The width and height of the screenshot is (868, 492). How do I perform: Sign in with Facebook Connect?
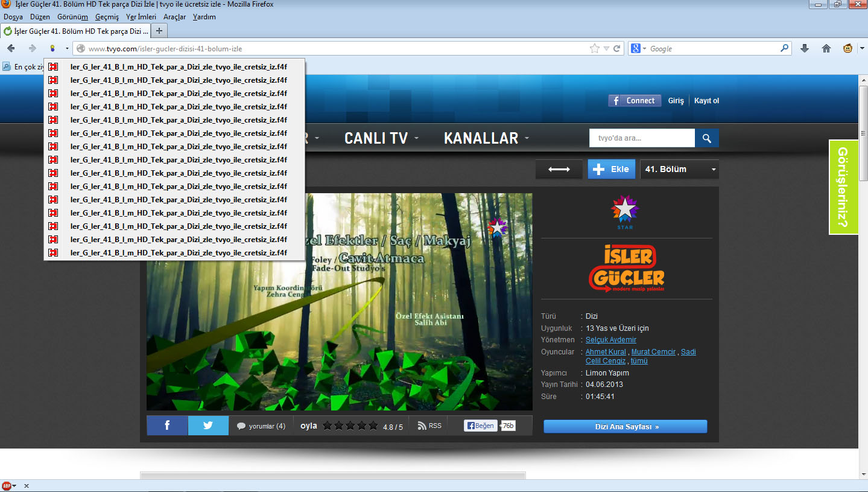[635, 101]
